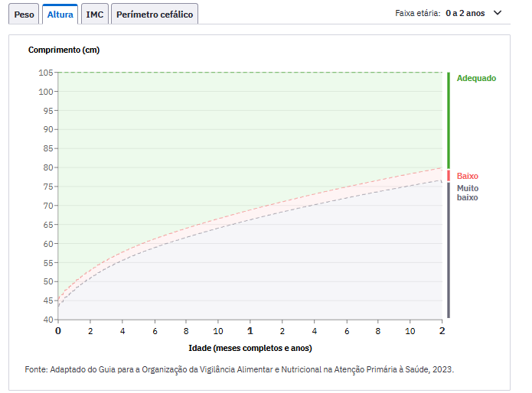Click the '0 a 2 anos' age range selector
Viewport: 532px width, 393px height.
[465, 13]
